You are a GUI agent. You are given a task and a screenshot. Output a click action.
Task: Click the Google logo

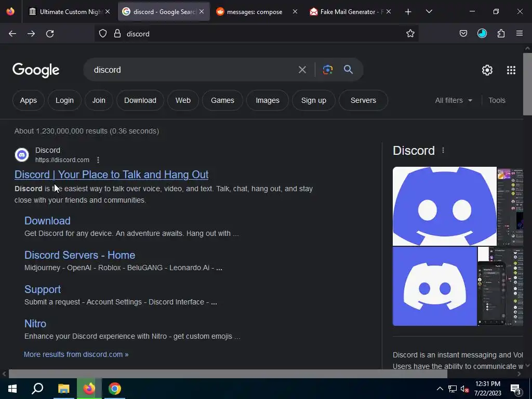pos(36,70)
